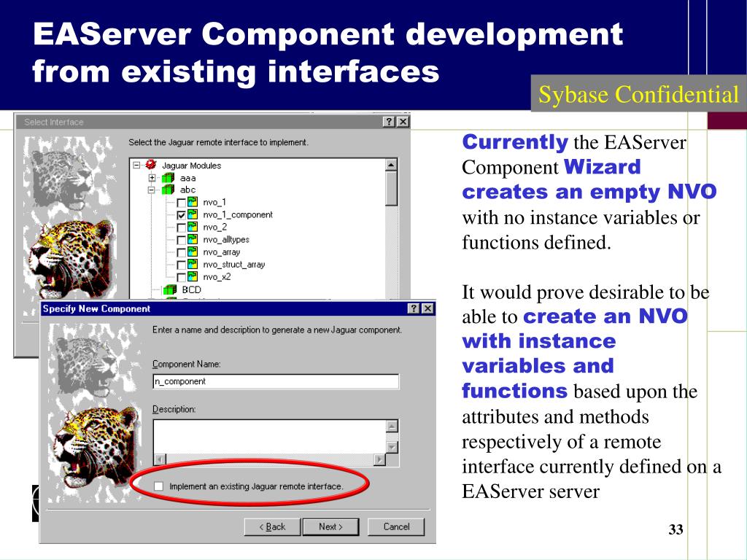Viewport: 747px width, 560px height.
Task: Check the nvo_array checkbox
Action: click(181, 252)
